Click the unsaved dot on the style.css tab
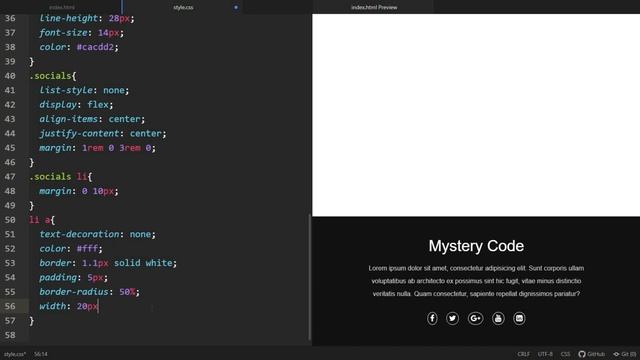The width and height of the screenshot is (640, 360). 236,7
